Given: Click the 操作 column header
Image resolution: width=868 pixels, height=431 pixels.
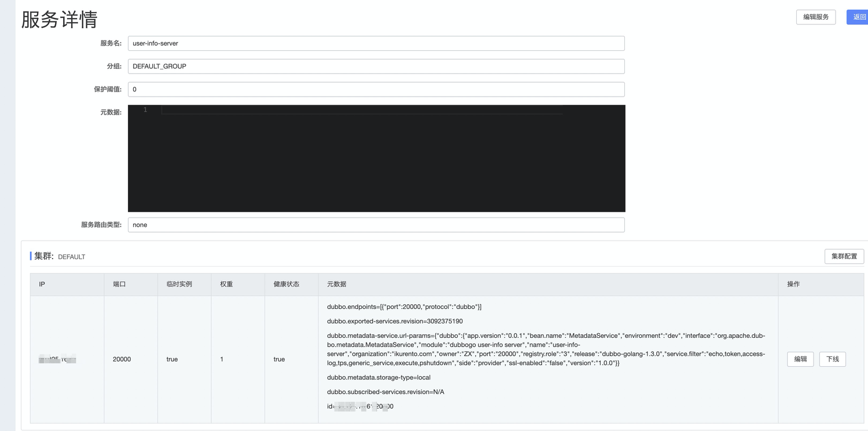Looking at the screenshot, I should point(793,285).
